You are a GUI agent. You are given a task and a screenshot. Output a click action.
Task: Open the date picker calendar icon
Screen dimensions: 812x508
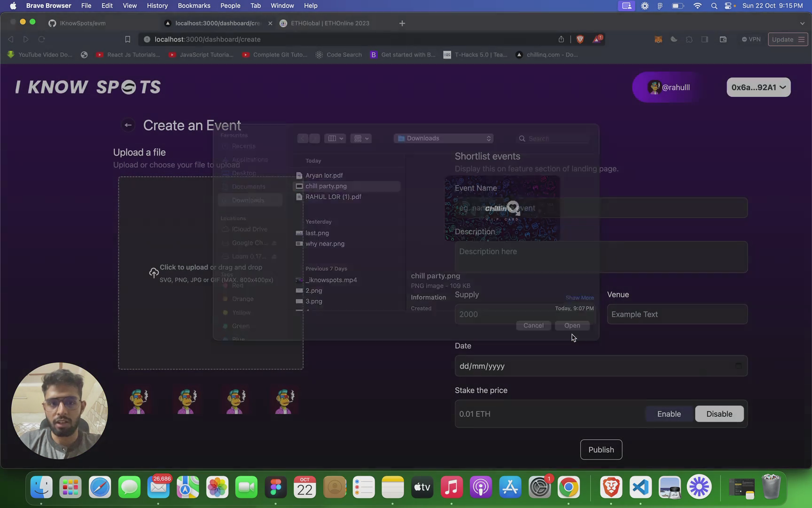pos(738,365)
